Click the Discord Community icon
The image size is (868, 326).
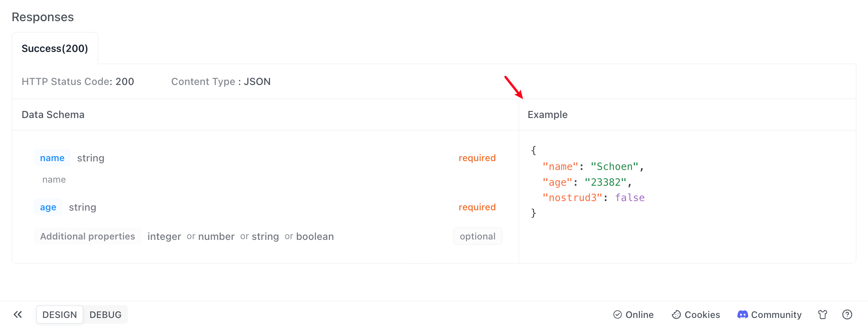point(742,314)
